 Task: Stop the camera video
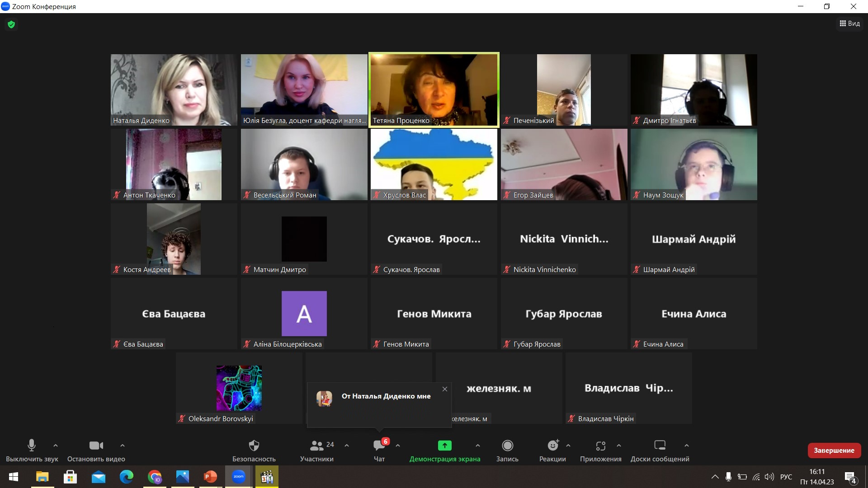click(96, 446)
